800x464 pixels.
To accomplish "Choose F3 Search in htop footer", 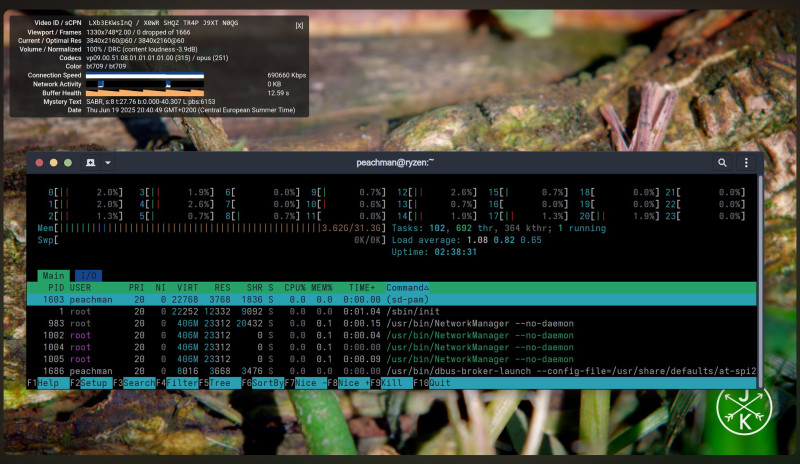I will click(x=134, y=383).
